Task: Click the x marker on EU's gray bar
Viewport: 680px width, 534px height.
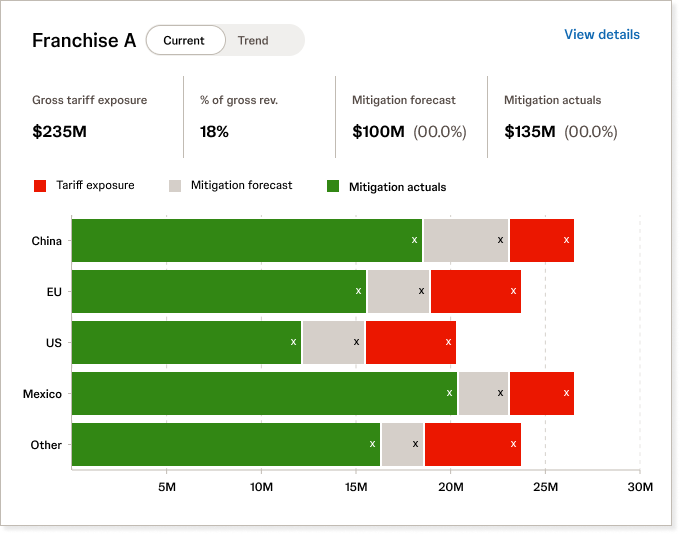Action: pyautogui.click(x=421, y=291)
